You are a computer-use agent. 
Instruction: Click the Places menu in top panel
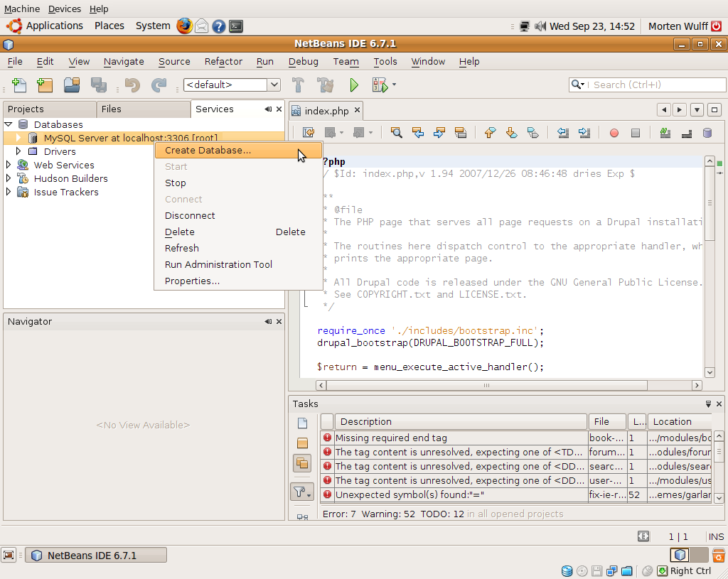coord(109,26)
